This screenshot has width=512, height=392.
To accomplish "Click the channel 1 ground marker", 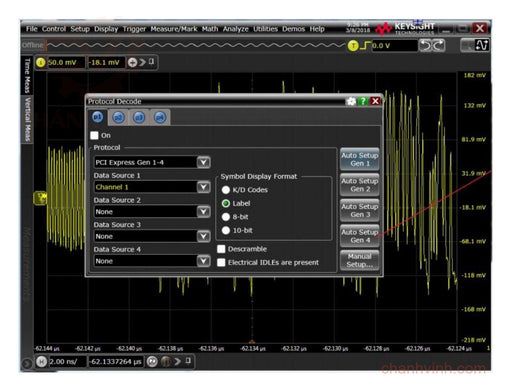I will (x=41, y=198).
